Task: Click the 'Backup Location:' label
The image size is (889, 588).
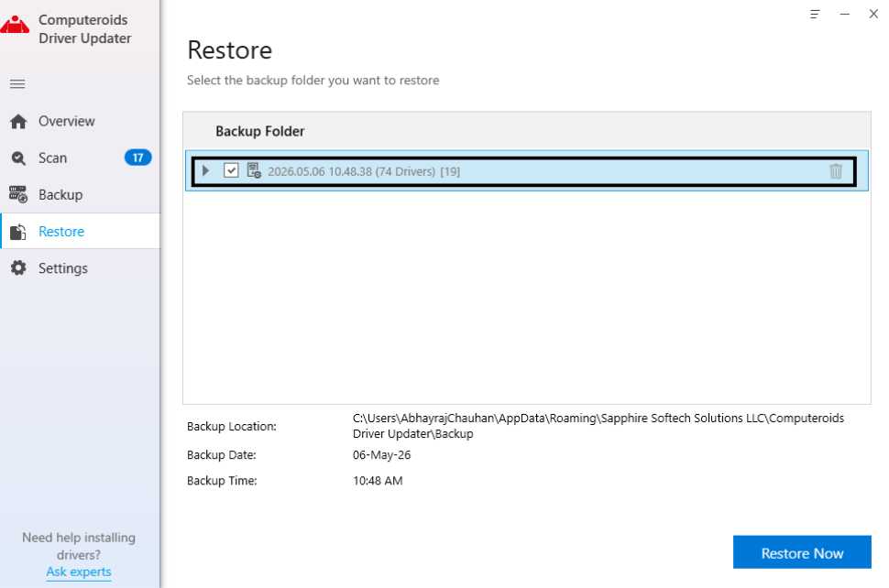Action: point(232,427)
